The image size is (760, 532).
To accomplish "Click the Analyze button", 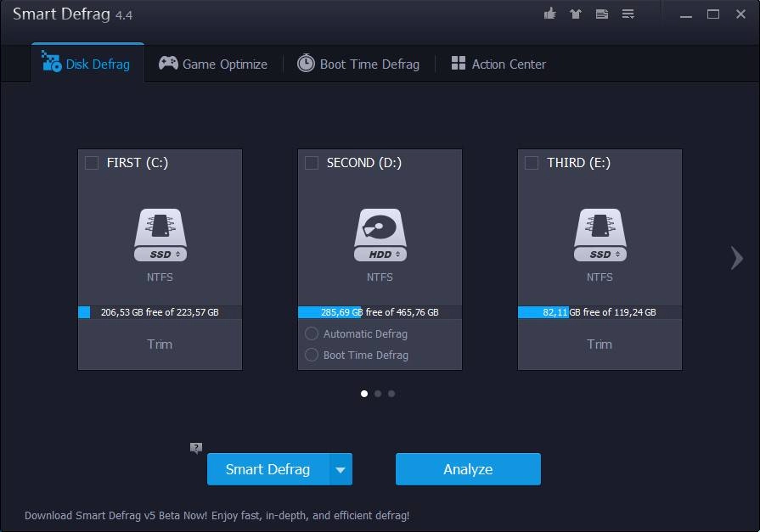I will (x=468, y=469).
